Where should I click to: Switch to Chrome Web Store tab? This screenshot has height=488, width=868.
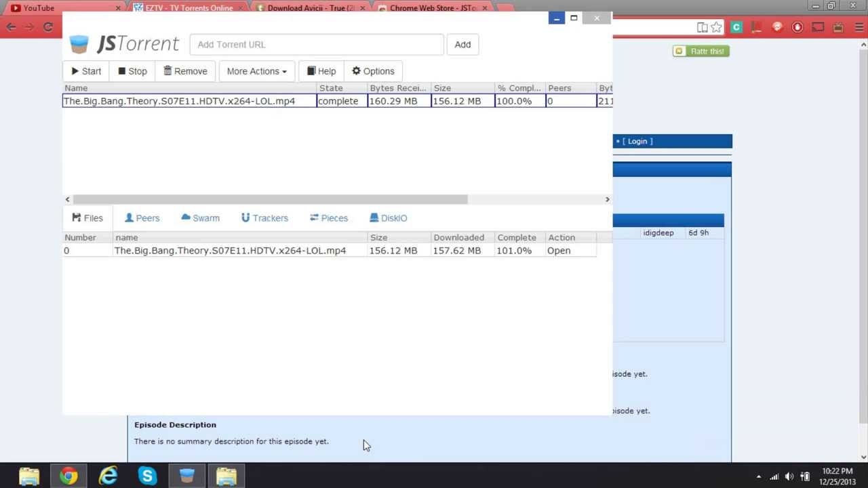point(433,8)
